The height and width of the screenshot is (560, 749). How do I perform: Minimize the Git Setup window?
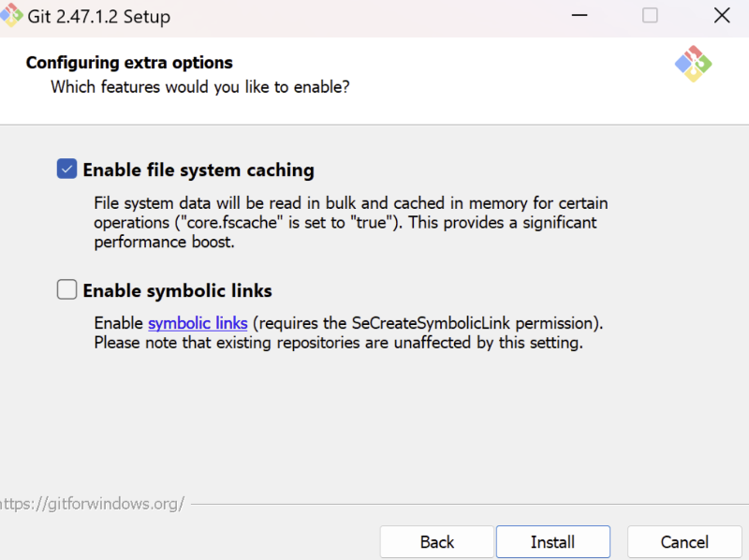[580, 16]
